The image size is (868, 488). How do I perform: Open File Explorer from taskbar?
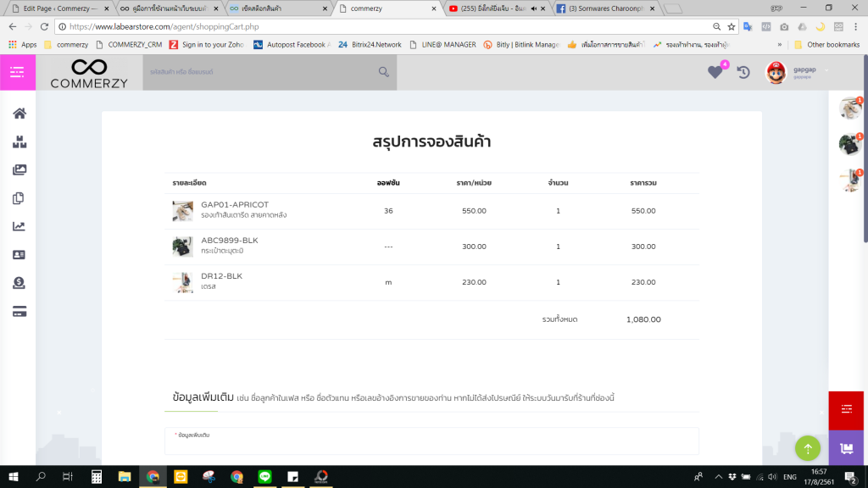click(x=125, y=477)
